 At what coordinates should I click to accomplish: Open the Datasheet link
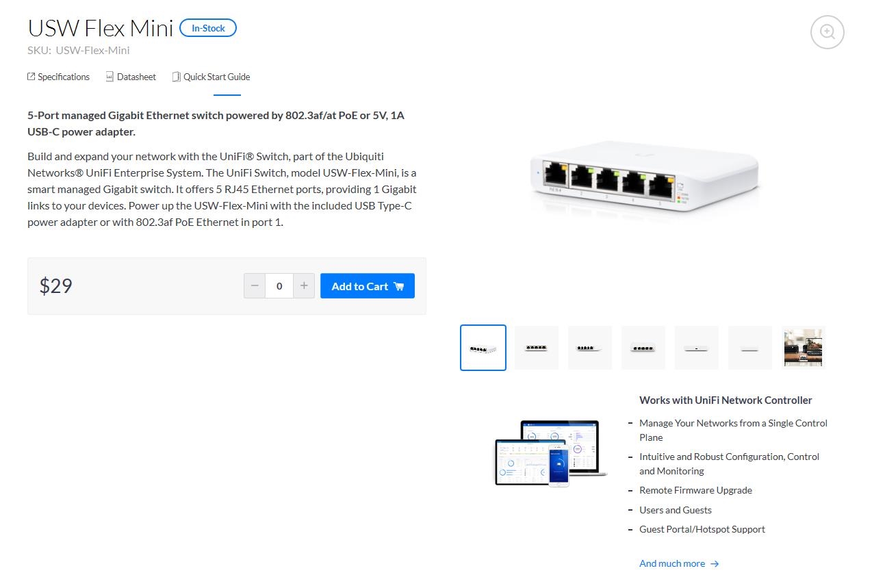(136, 77)
